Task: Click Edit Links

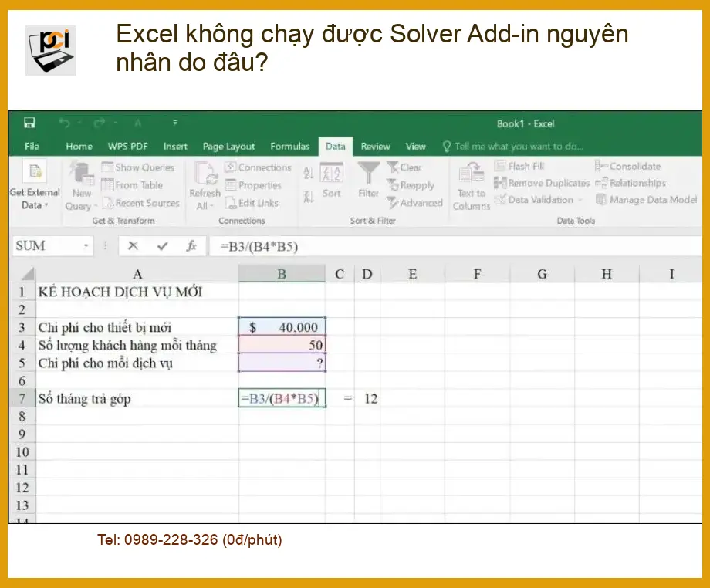Action: click(252, 203)
